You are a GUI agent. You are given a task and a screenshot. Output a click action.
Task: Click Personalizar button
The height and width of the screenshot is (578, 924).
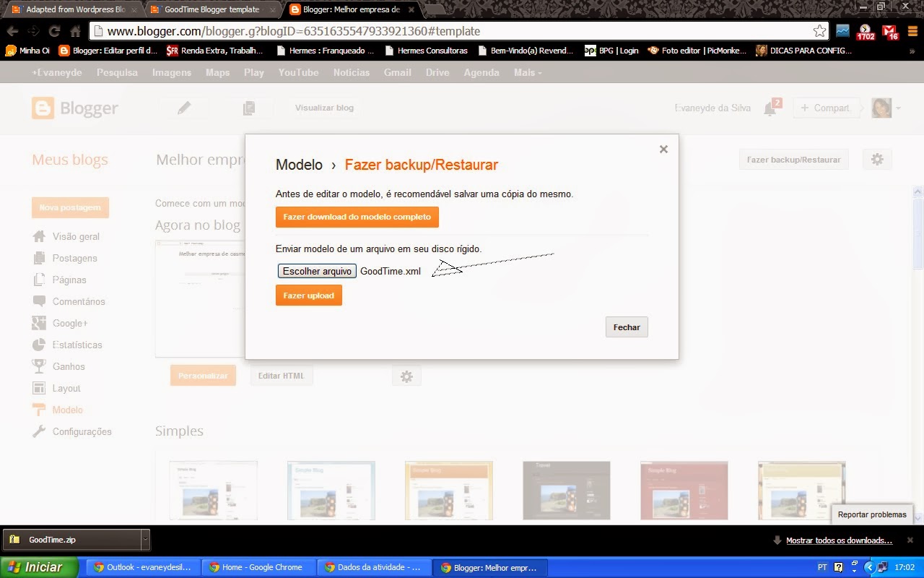click(x=203, y=376)
